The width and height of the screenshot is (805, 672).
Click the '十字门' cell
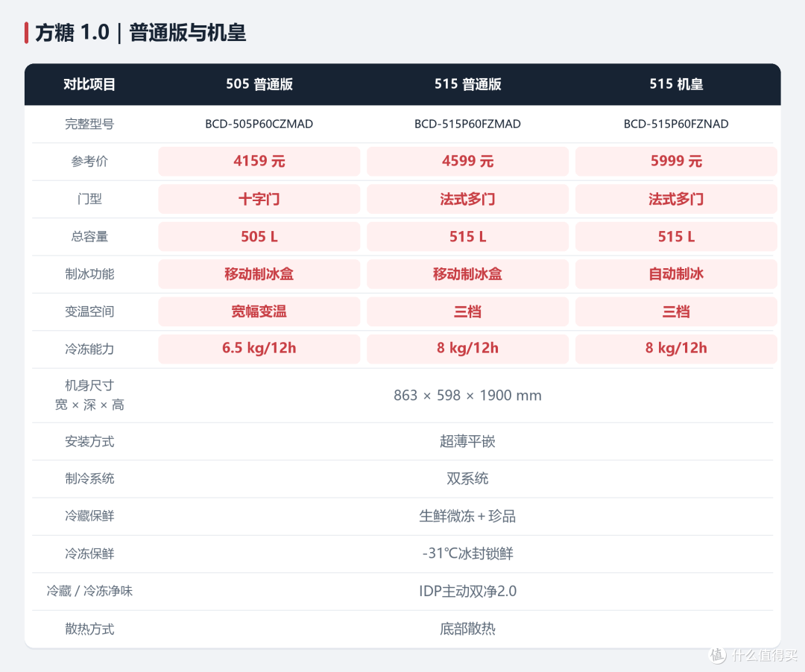pos(259,198)
